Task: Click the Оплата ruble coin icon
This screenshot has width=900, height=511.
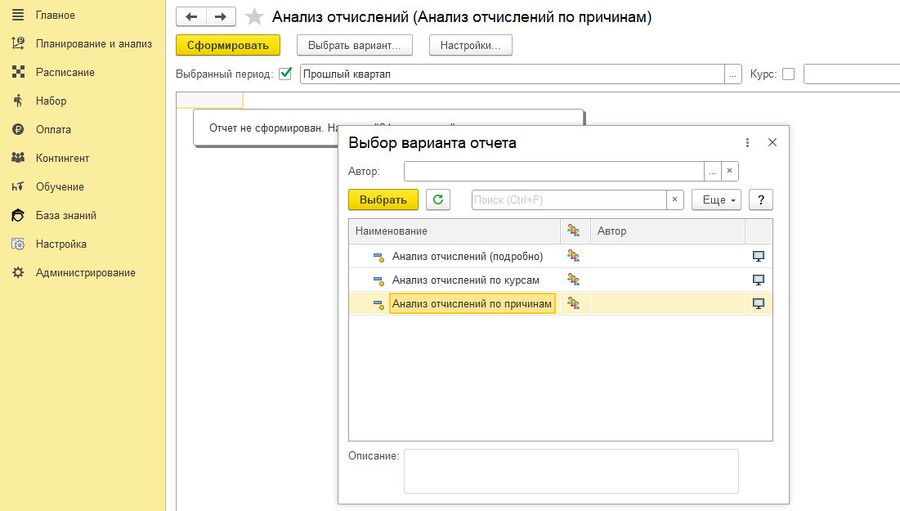Action: (x=18, y=129)
